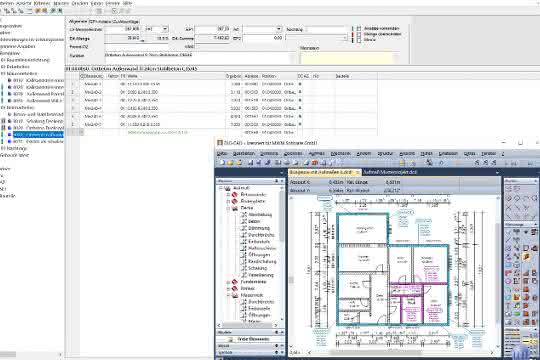
Task: Select Beton under Decke in DIG-CAD tree
Action: click(x=254, y=222)
